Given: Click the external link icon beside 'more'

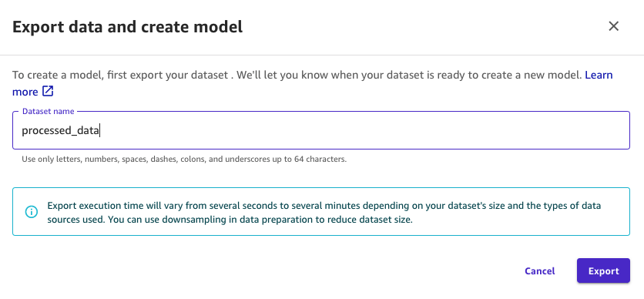Looking at the screenshot, I should (x=48, y=91).
